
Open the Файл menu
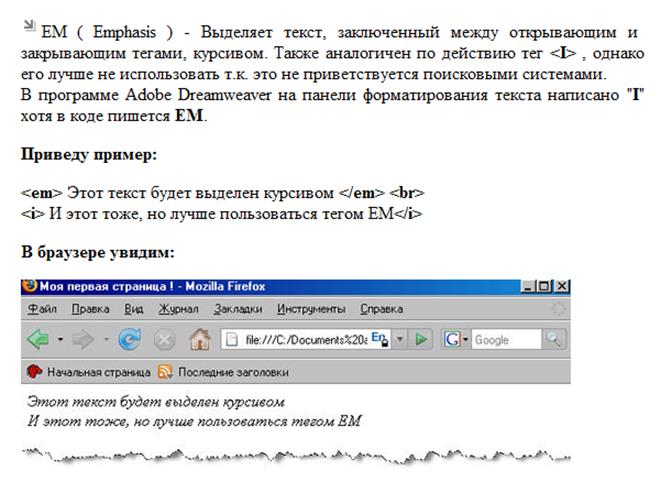pos(42,309)
